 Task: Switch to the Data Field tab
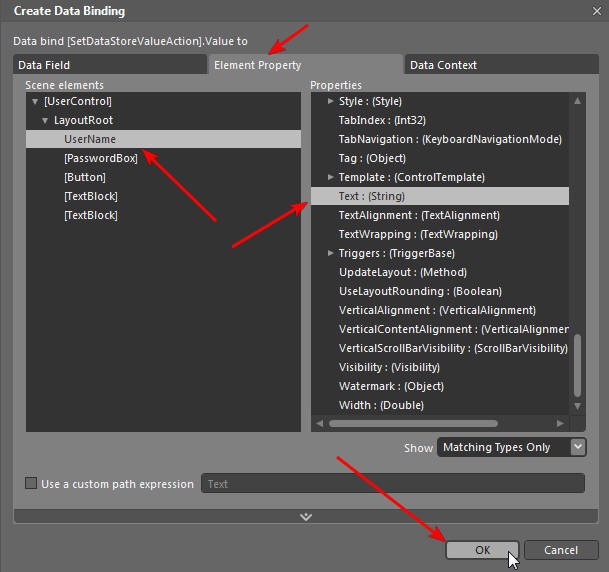tap(110, 64)
